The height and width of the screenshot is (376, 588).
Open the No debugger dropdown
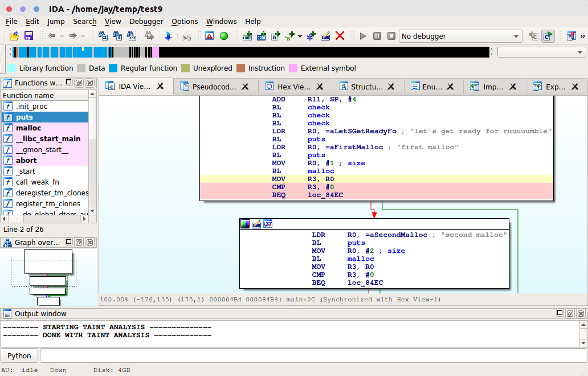460,36
